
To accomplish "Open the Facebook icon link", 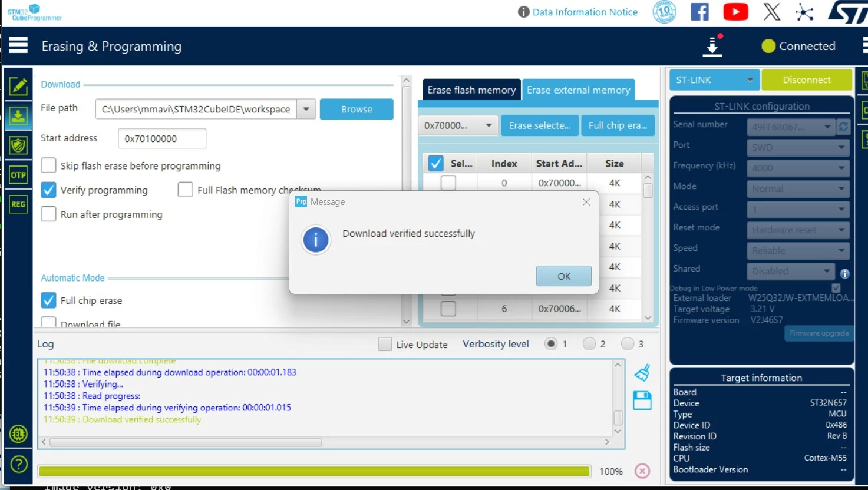I will [699, 12].
